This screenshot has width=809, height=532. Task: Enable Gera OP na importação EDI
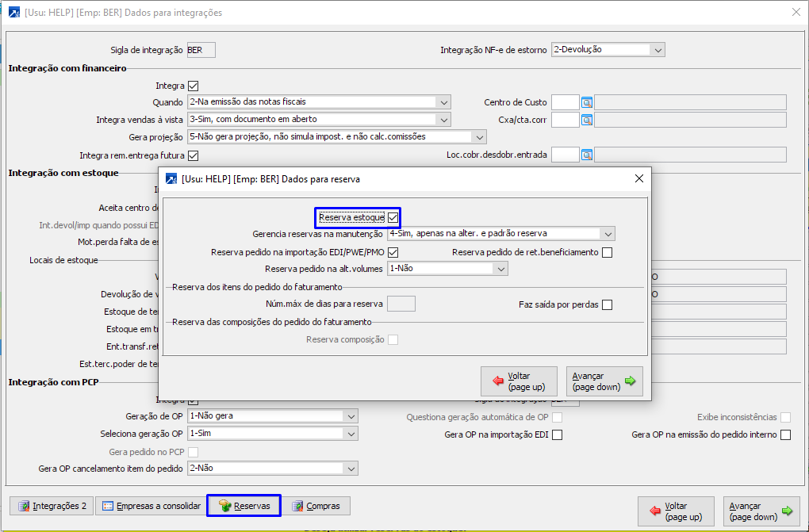coord(558,435)
